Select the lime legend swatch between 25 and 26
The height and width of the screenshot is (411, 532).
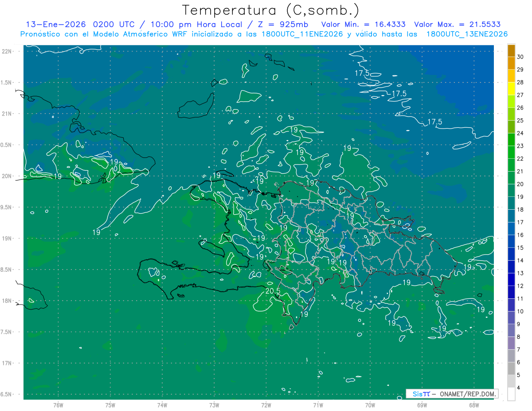(511, 114)
